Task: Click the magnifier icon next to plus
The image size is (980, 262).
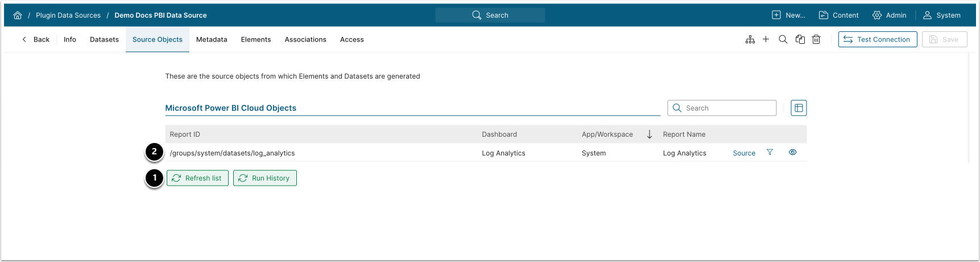Action: 783,39
